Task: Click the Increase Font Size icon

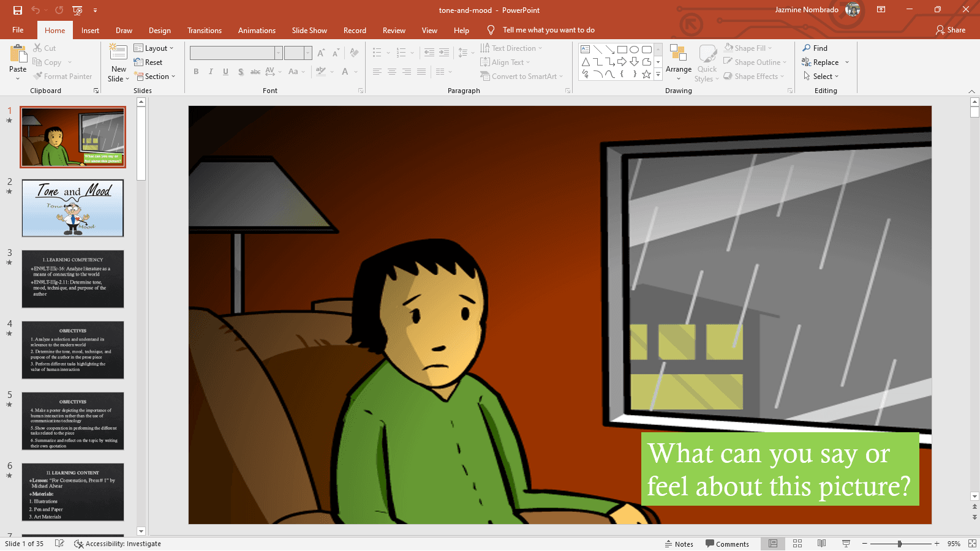Action: pos(320,53)
